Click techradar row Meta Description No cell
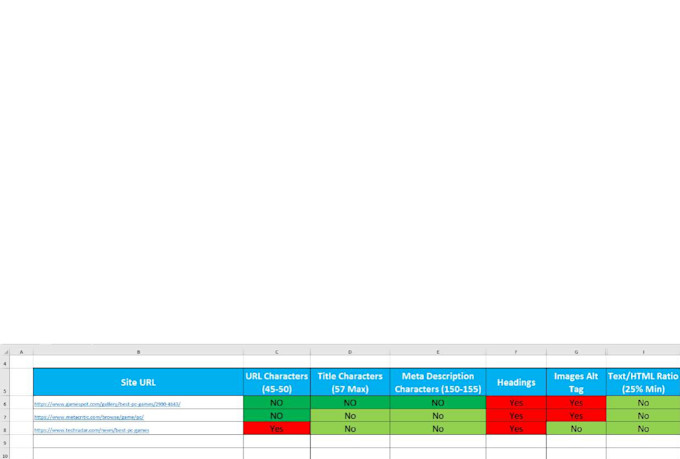680x459 pixels. (438, 429)
